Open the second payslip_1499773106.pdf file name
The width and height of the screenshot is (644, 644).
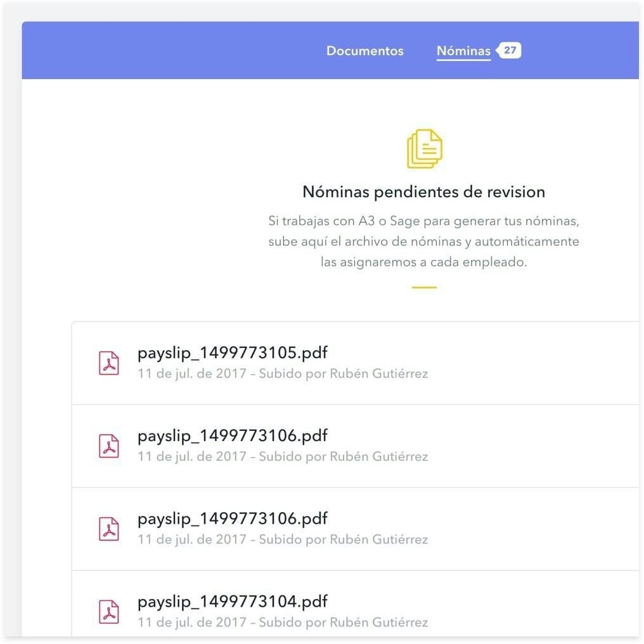click(x=232, y=518)
